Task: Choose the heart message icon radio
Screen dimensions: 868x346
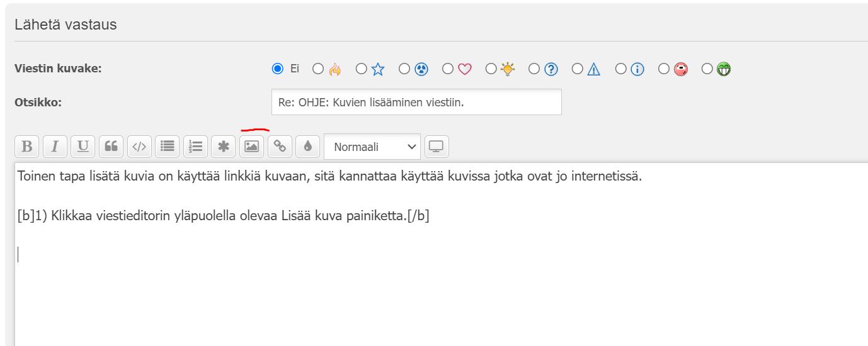Action: [448, 69]
